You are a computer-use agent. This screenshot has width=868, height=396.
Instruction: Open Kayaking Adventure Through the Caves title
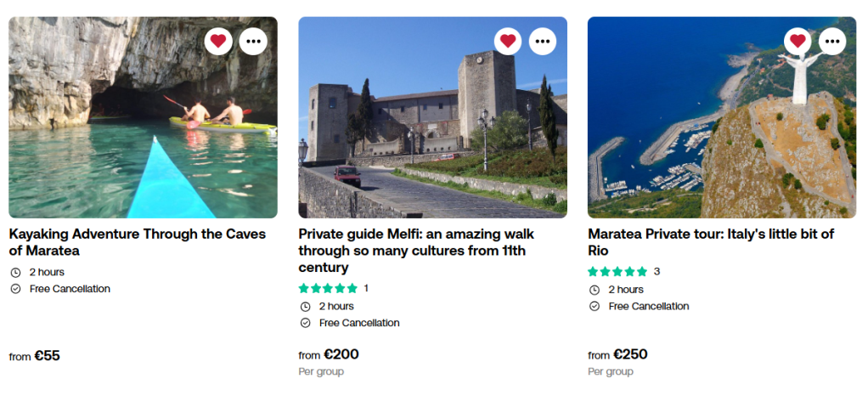pos(137,242)
